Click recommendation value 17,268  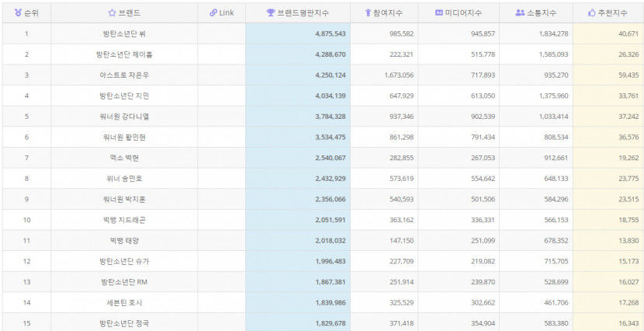click(628, 303)
